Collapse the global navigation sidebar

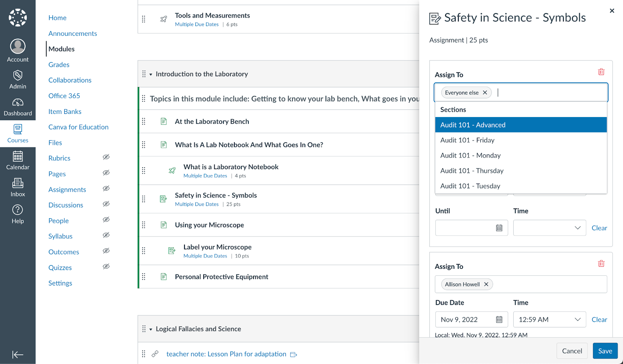[18, 354]
